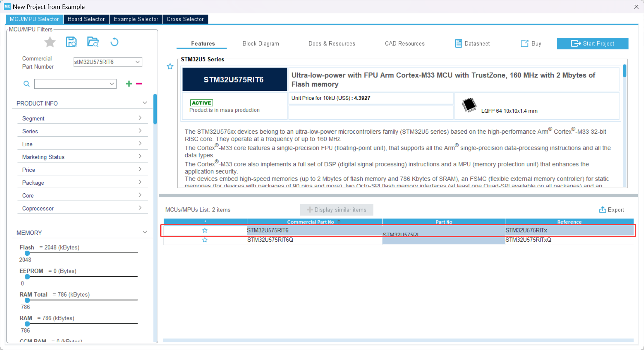Switch to Example Selector tab
The image size is (644, 350).
click(136, 19)
